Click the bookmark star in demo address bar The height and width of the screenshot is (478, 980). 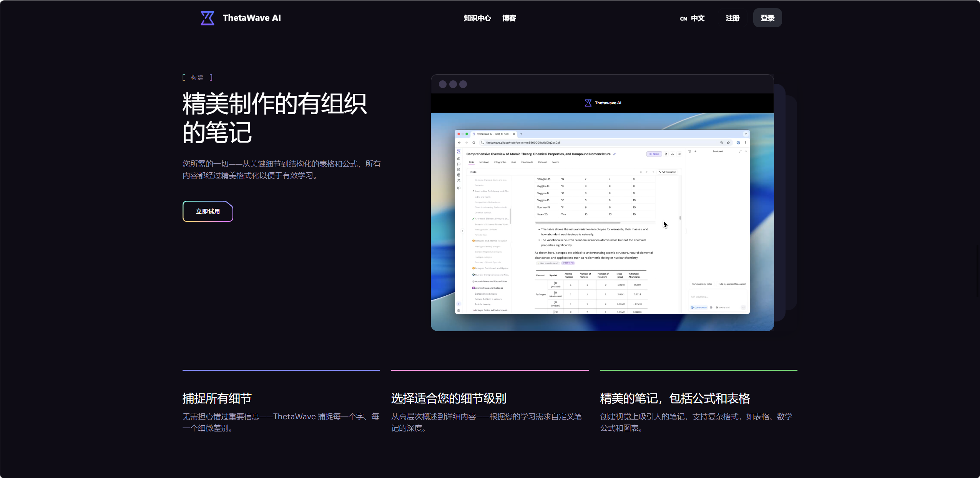pyautogui.click(x=728, y=143)
